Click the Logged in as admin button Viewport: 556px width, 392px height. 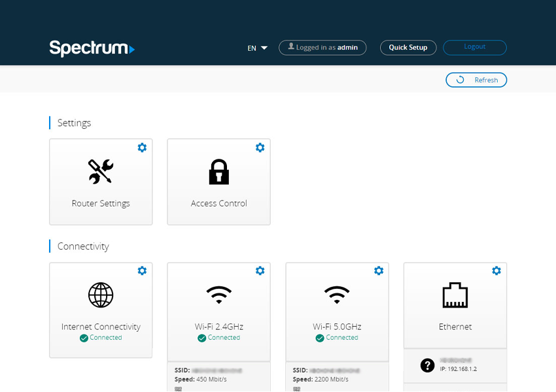(x=322, y=48)
